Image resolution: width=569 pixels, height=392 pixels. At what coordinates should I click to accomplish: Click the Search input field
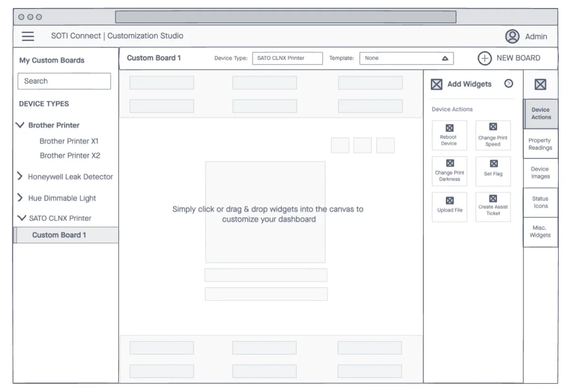coord(64,81)
